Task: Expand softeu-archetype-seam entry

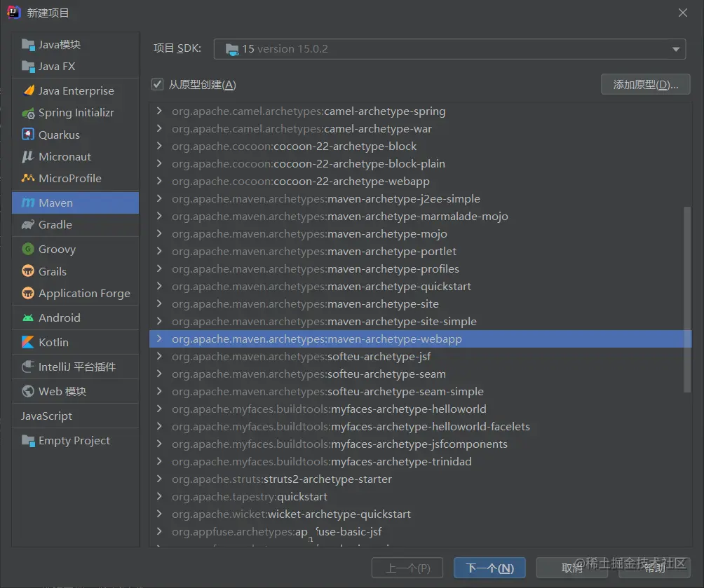Action: [x=159, y=374]
